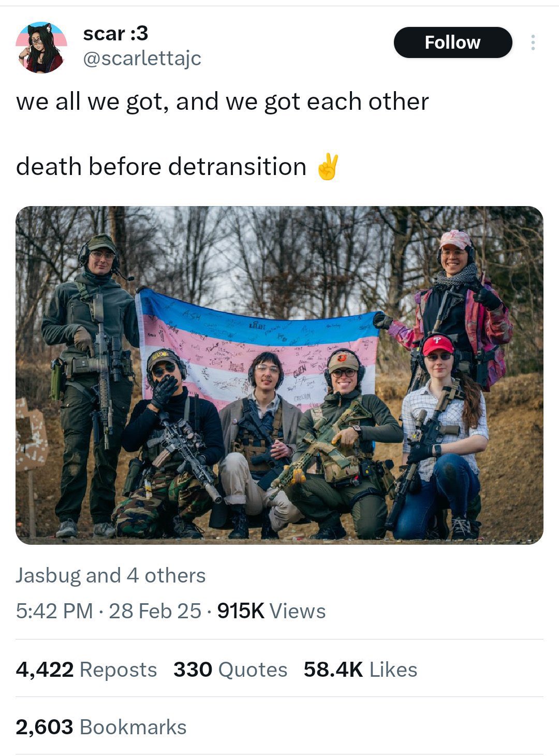Click the 5:42 PM timestamp
Viewport: 559px width, 756px height.
54,611
